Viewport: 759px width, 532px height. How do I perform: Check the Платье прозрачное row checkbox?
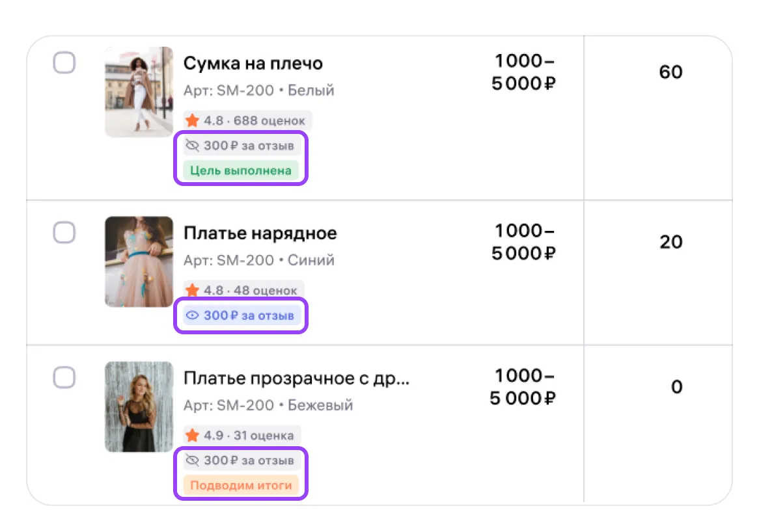[x=64, y=377]
